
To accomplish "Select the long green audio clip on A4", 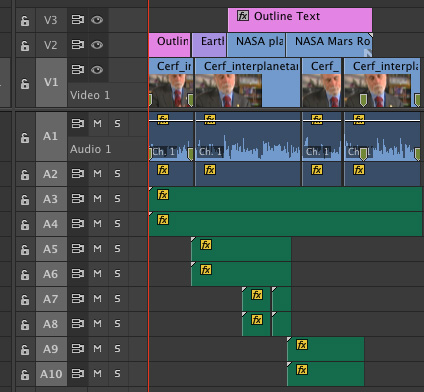I will [285, 224].
